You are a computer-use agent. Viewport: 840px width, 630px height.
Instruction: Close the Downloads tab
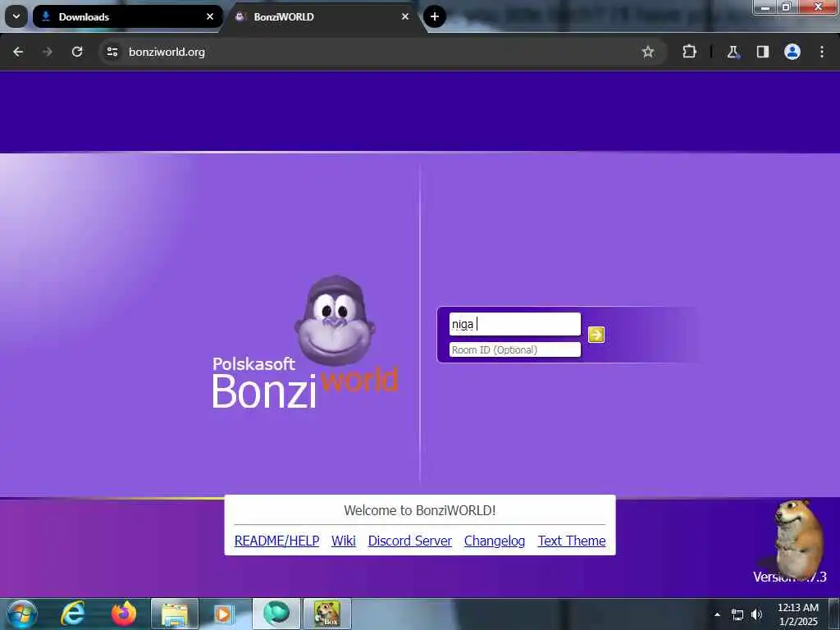210,16
